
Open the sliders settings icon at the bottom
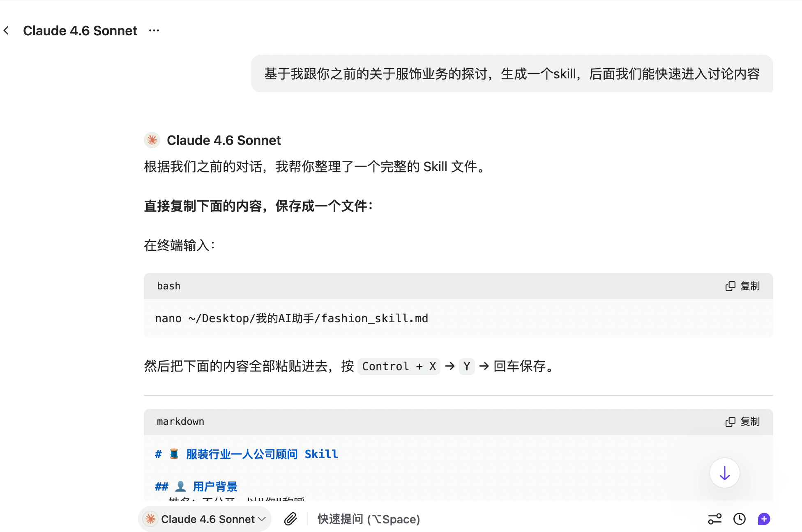point(715,519)
